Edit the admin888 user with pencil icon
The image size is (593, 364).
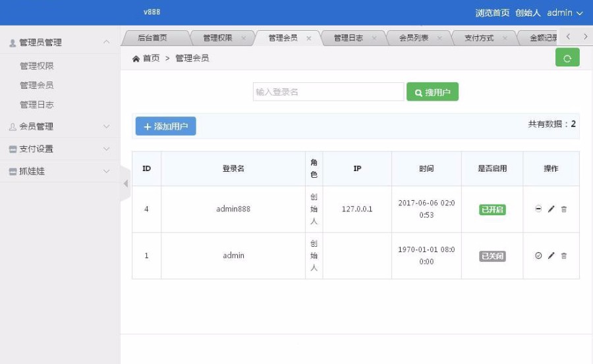(551, 209)
